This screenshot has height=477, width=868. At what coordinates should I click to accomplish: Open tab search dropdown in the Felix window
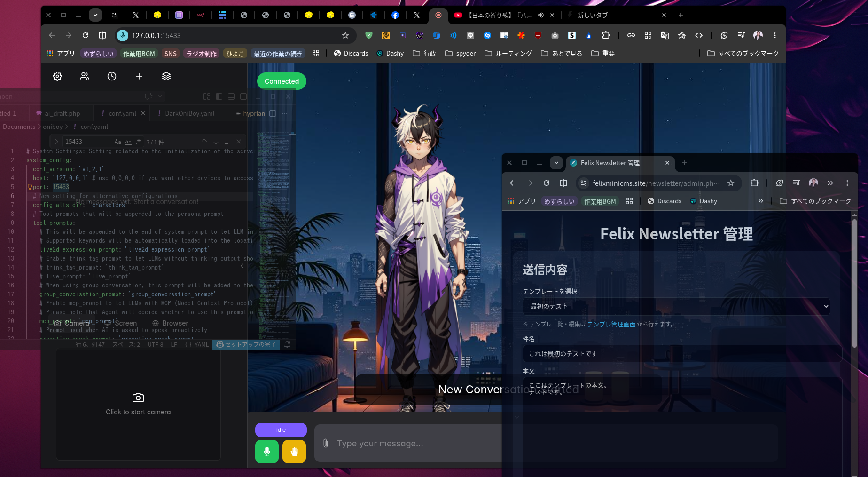(556, 163)
